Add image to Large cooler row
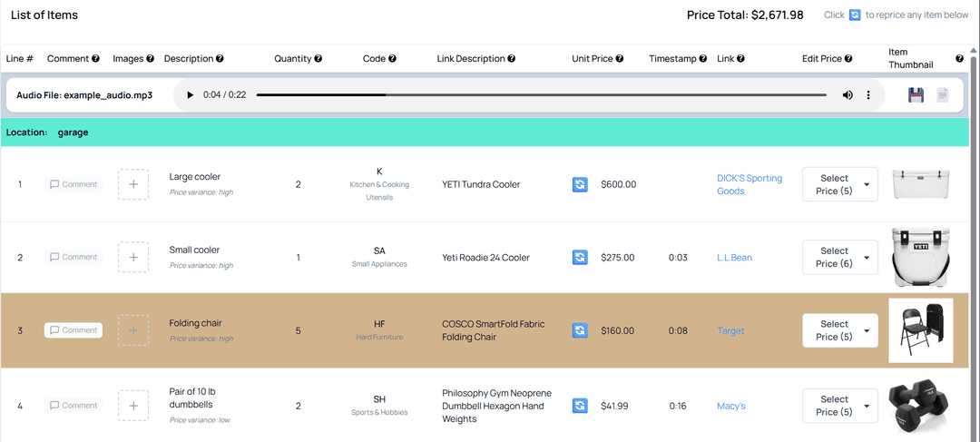980x442 pixels. [133, 184]
